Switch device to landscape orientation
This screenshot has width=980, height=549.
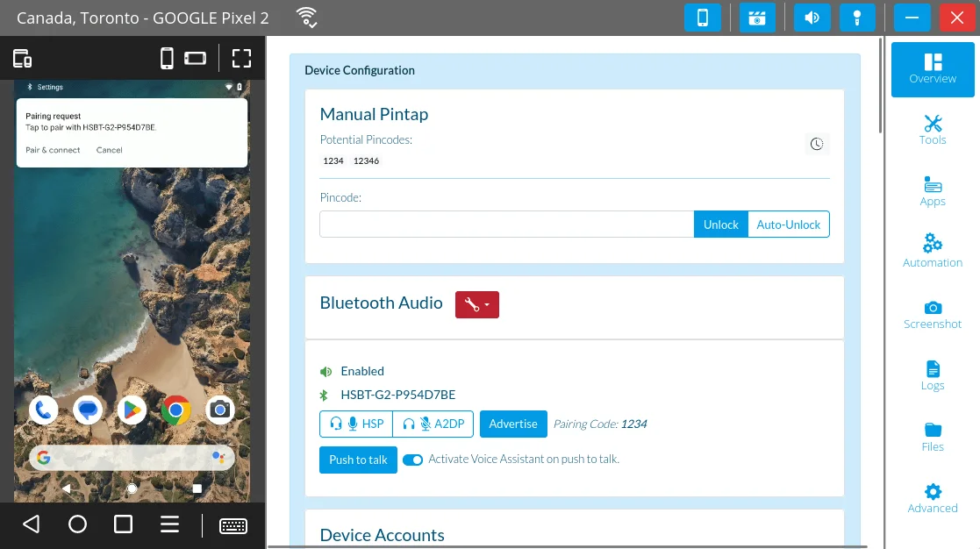pos(195,59)
